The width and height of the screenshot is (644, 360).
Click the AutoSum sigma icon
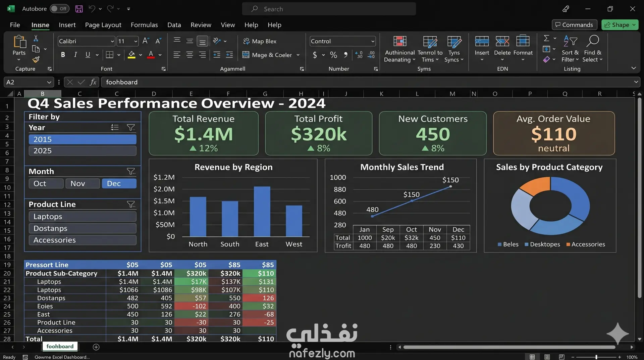pyautogui.click(x=546, y=38)
